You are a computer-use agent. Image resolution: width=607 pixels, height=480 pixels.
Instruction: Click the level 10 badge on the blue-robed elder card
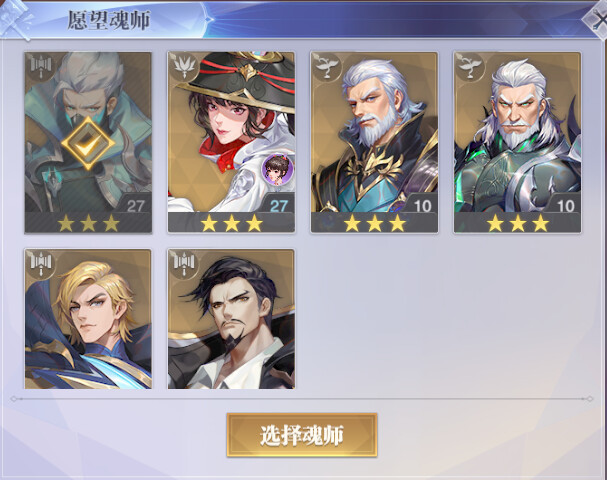pyautogui.click(x=422, y=205)
